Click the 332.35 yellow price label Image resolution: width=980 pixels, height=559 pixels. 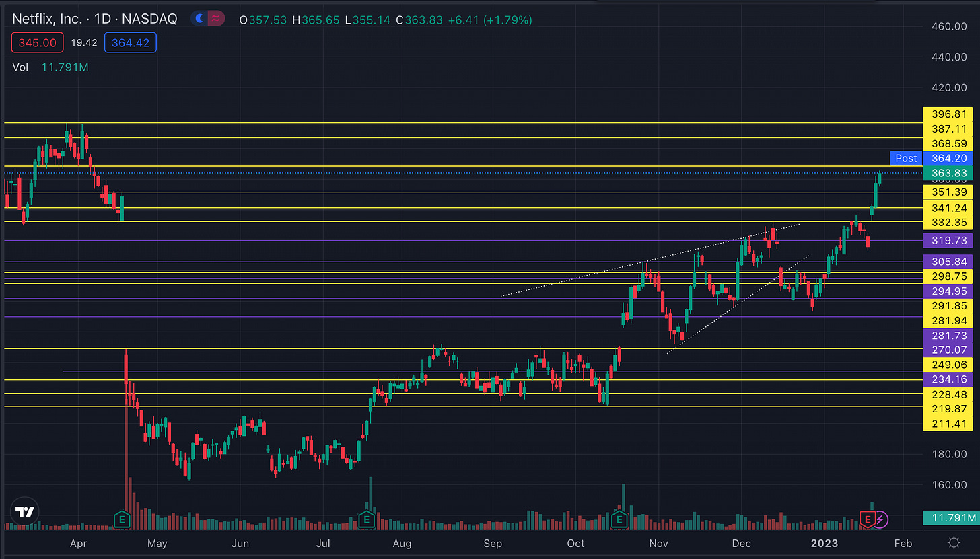point(949,223)
